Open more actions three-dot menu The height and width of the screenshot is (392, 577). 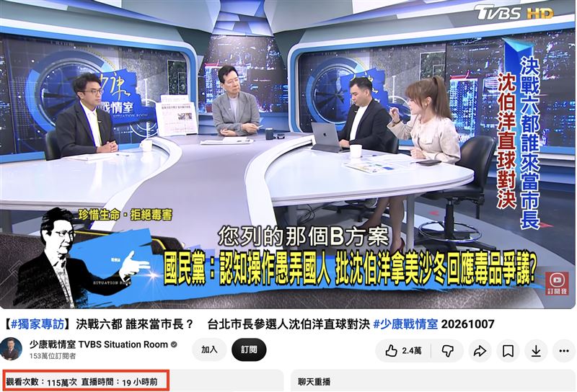pos(564,351)
